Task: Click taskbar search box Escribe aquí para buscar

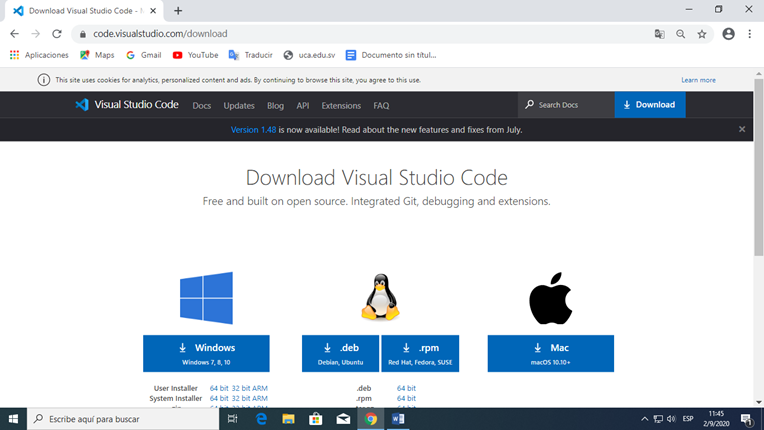Action: pos(123,419)
